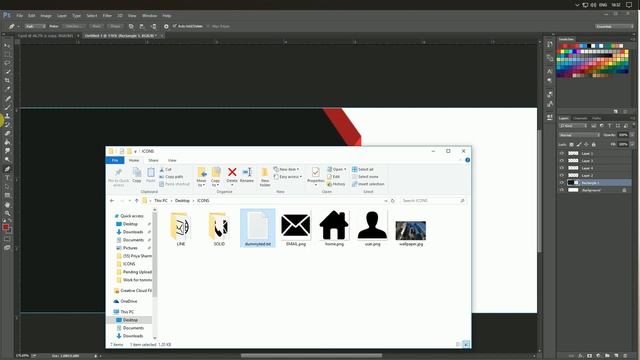The width and height of the screenshot is (640, 360).
Task: Click the lock all icon in Layers
Action: [593, 144]
